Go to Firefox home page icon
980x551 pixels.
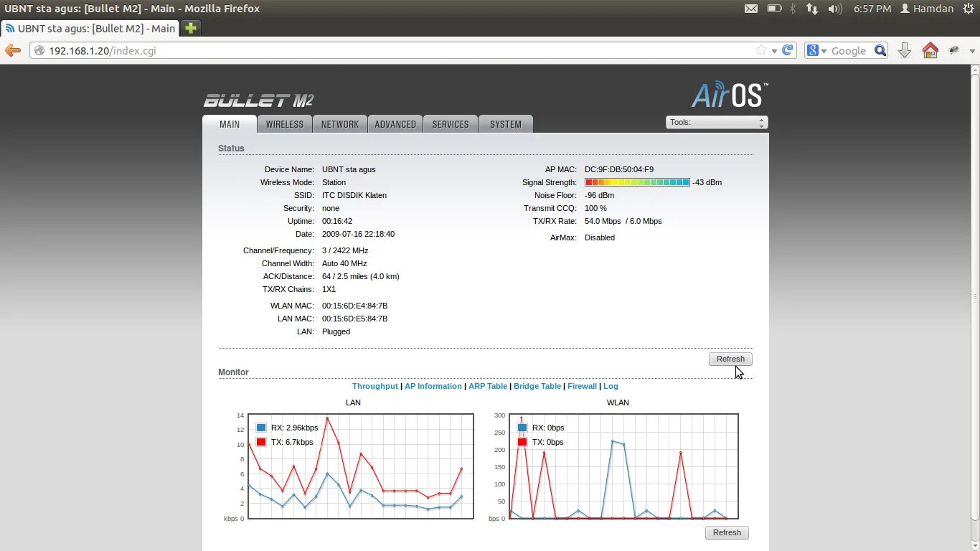(x=930, y=50)
